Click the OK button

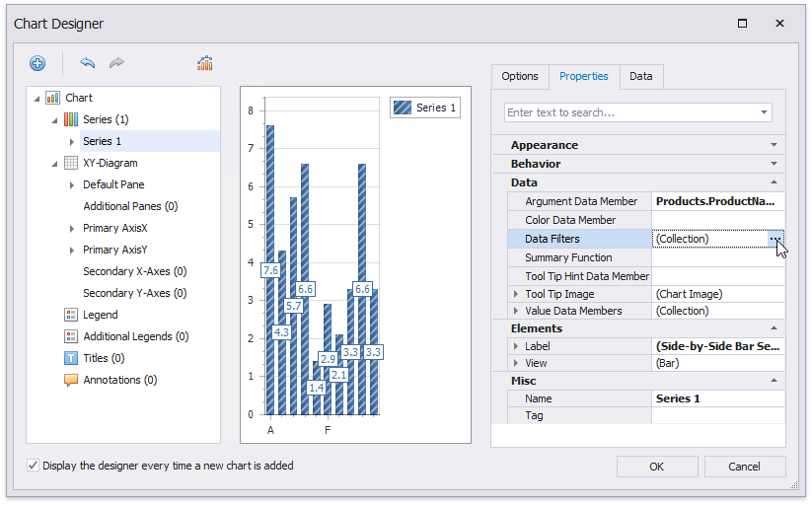[656, 467]
